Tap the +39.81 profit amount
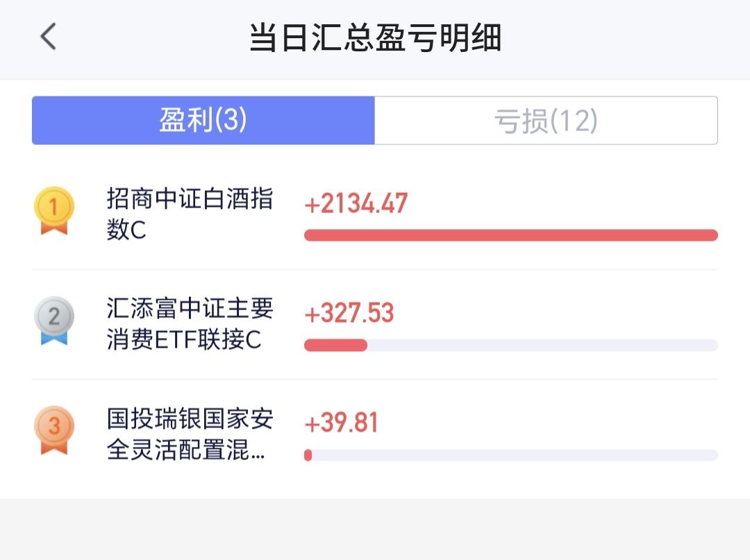750x560 pixels. point(341,423)
